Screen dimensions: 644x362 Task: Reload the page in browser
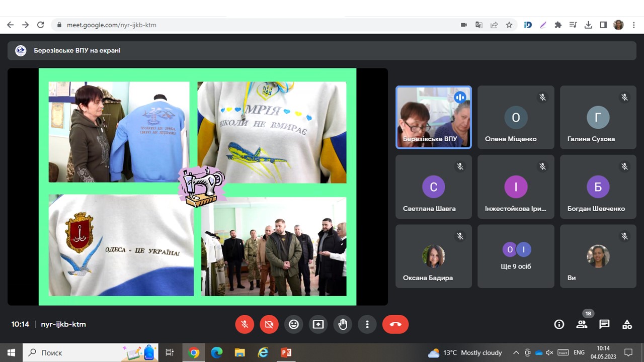pyautogui.click(x=41, y=25)
